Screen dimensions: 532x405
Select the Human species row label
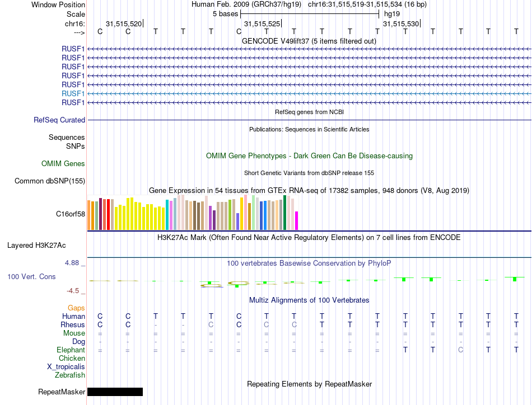73,316
